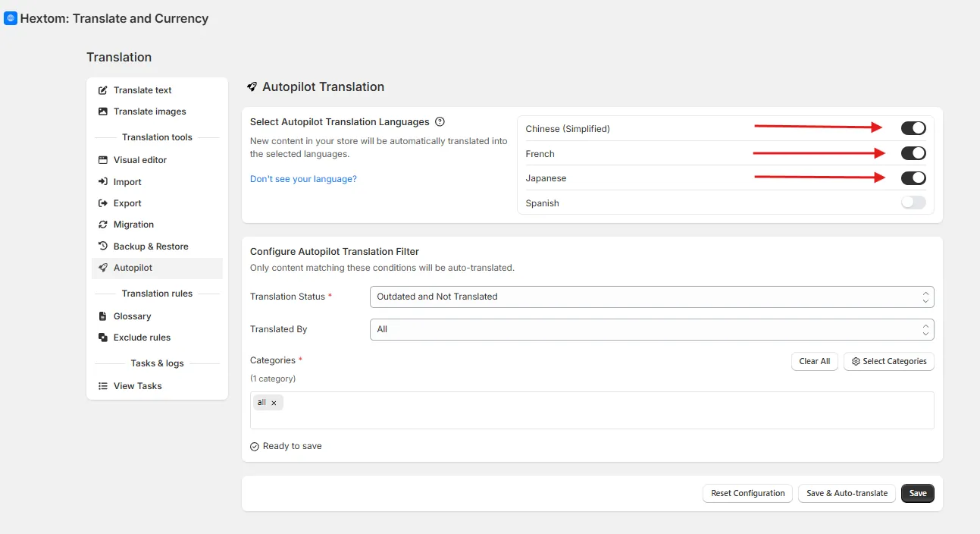
Task: Click the Backup & Restore history icon
Action: tap(103, 247)
